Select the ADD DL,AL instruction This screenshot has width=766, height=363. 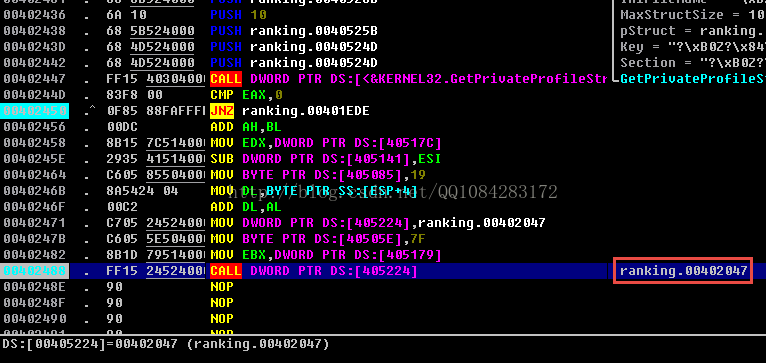246,207
